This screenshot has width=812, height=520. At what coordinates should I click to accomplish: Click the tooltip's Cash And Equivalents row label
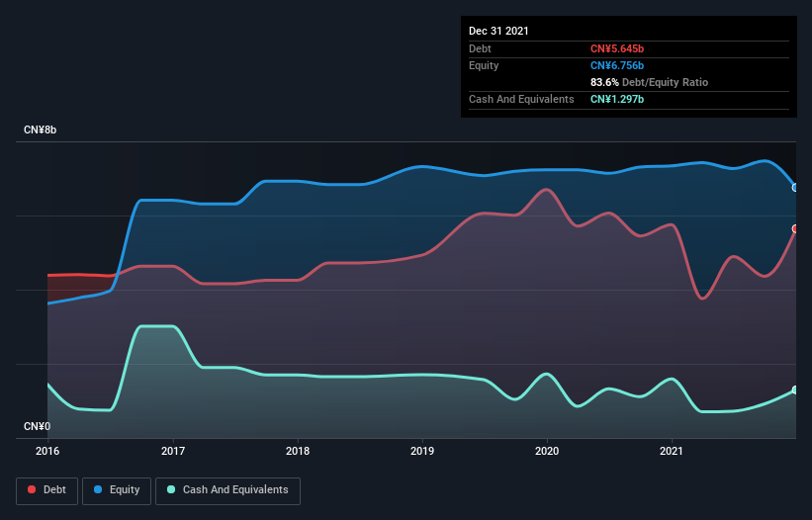(x=521, y=99)
